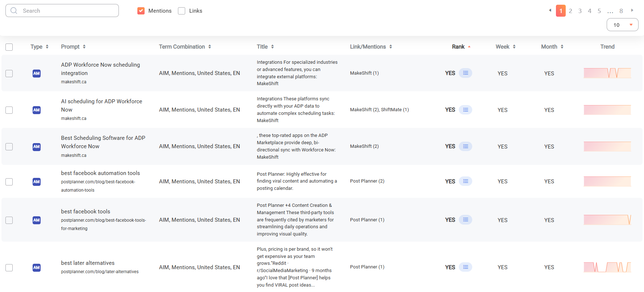Screen dimensions: 644x292
Task: Open rank details icon for facebook automation tools row
Action: coord(466,181)
